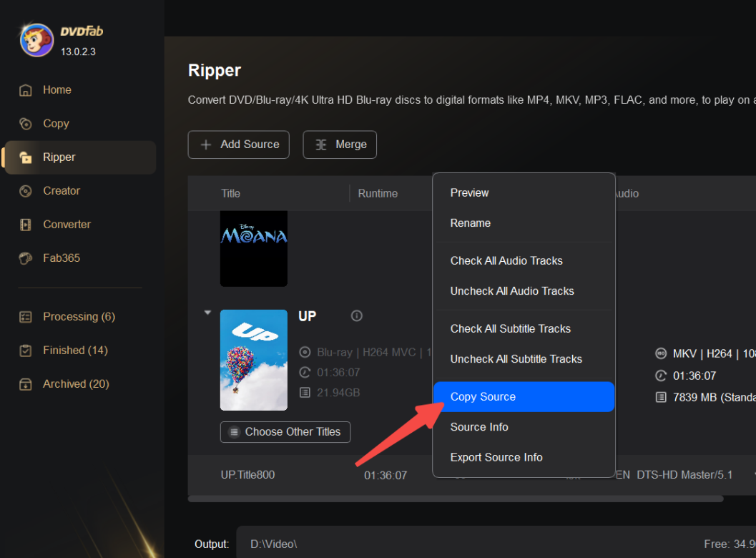This screenshot has width=756, height=558.
Task: Open the Archived (20) list
Action: pyautogui.click(x=76, y=384)
